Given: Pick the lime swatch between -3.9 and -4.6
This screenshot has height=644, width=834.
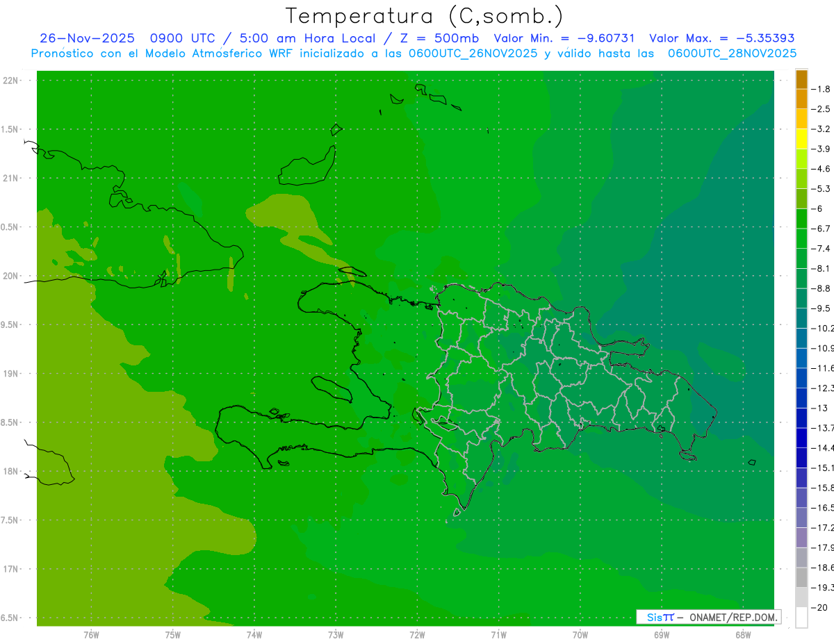Looking at the screenshot, I should tap(801, 158).
